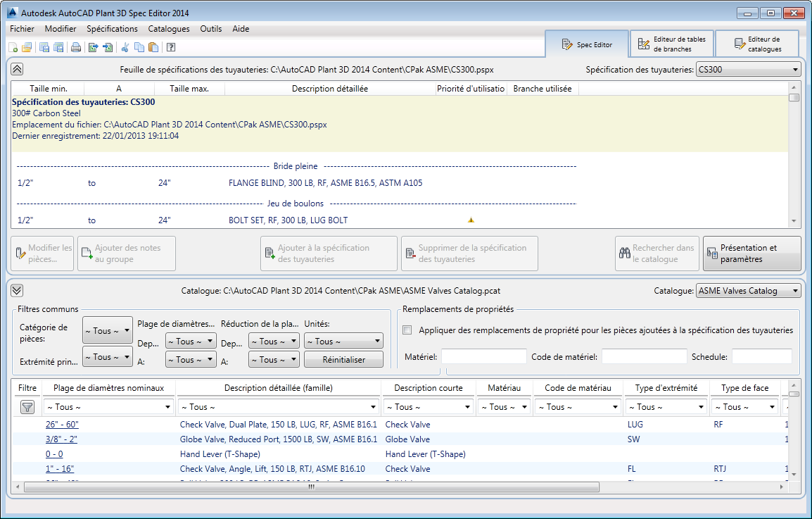Switch to the Spec Editor tab

[x=588, y=44]
